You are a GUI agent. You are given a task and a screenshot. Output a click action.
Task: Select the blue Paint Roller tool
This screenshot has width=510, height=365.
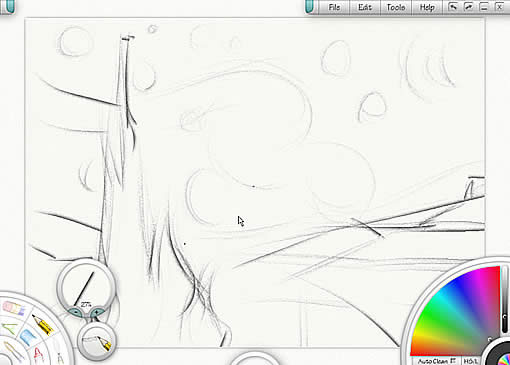point(28,337)
